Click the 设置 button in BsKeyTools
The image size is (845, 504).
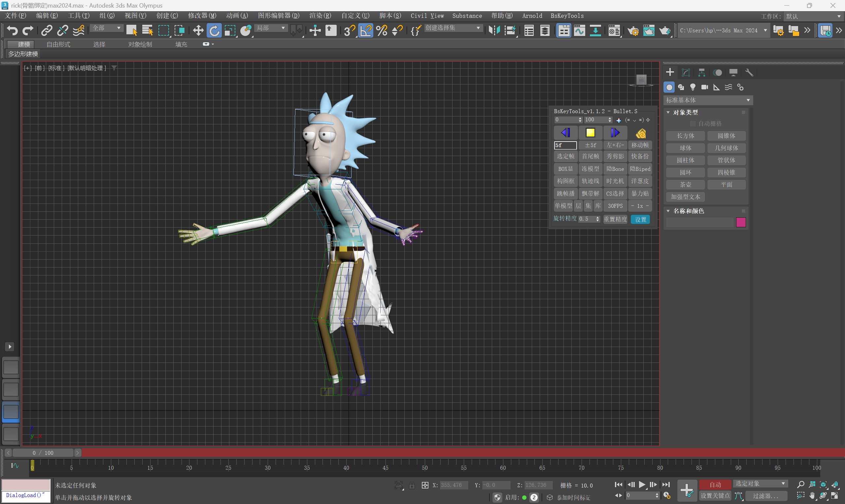click(640, 219)
